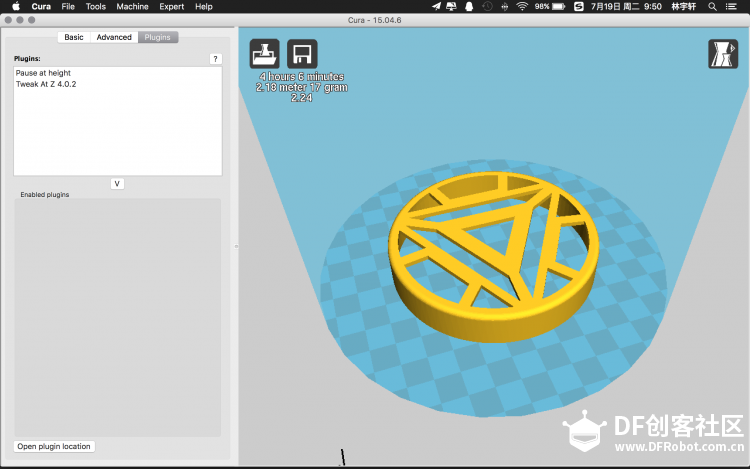Screen dimensions: 750x469
Task: Click Open plugin location button
Action: [54, 446]
